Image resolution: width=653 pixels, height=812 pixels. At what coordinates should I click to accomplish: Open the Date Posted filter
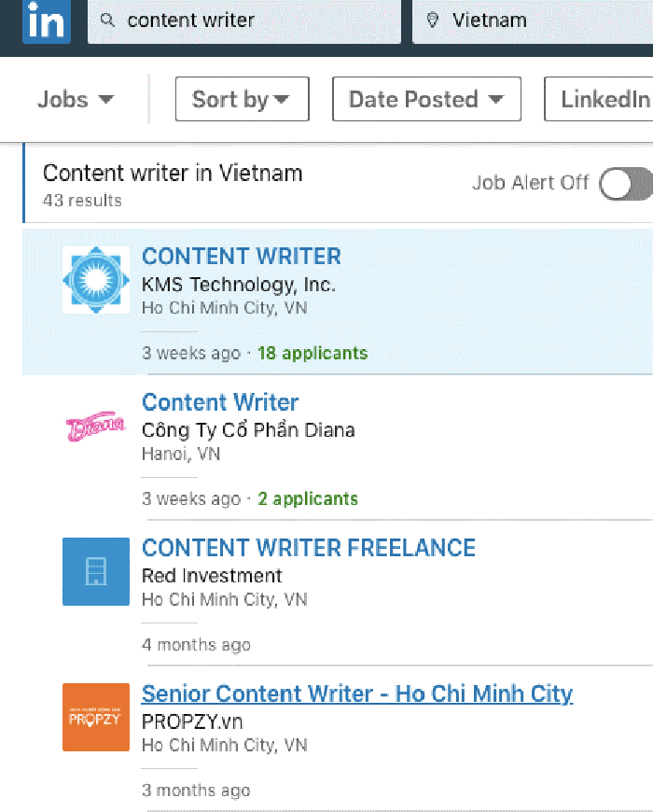[x=427, y=99]
